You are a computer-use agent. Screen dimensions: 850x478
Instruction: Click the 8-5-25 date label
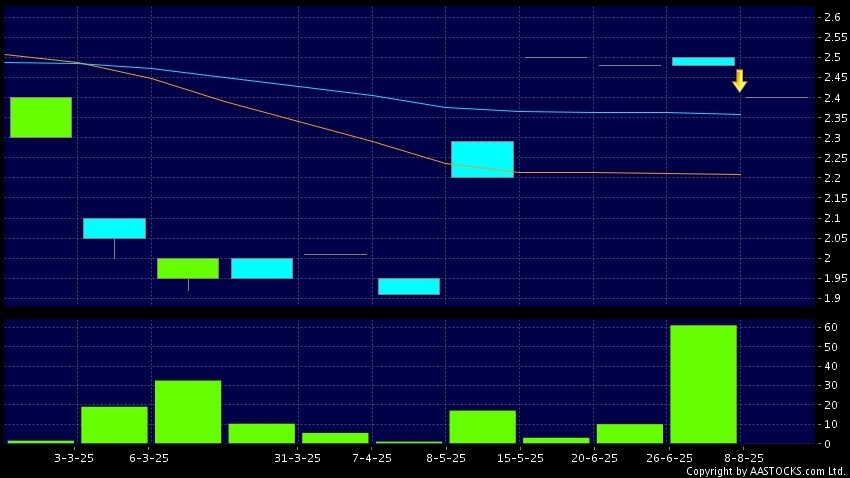coord(446,458)
